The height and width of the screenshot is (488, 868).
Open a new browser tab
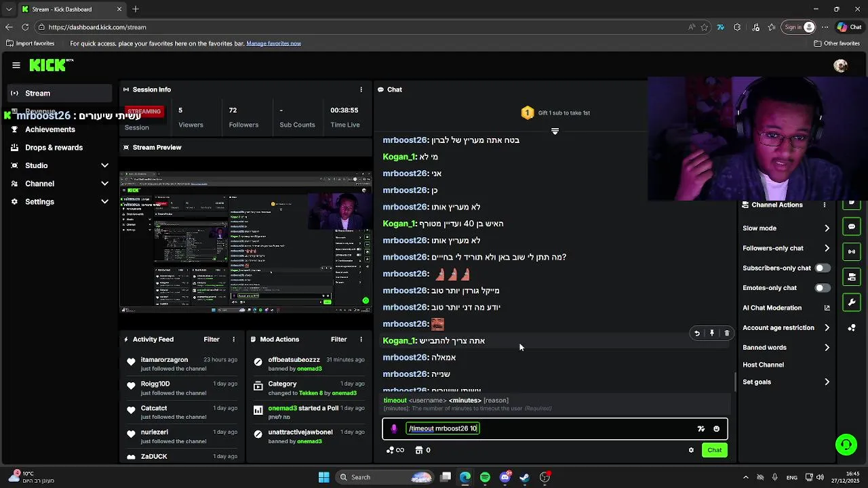click(136, 9)
